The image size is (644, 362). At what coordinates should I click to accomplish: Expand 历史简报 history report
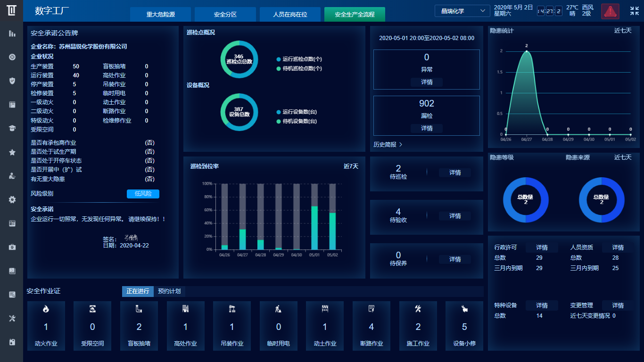[x=388, y=145]
